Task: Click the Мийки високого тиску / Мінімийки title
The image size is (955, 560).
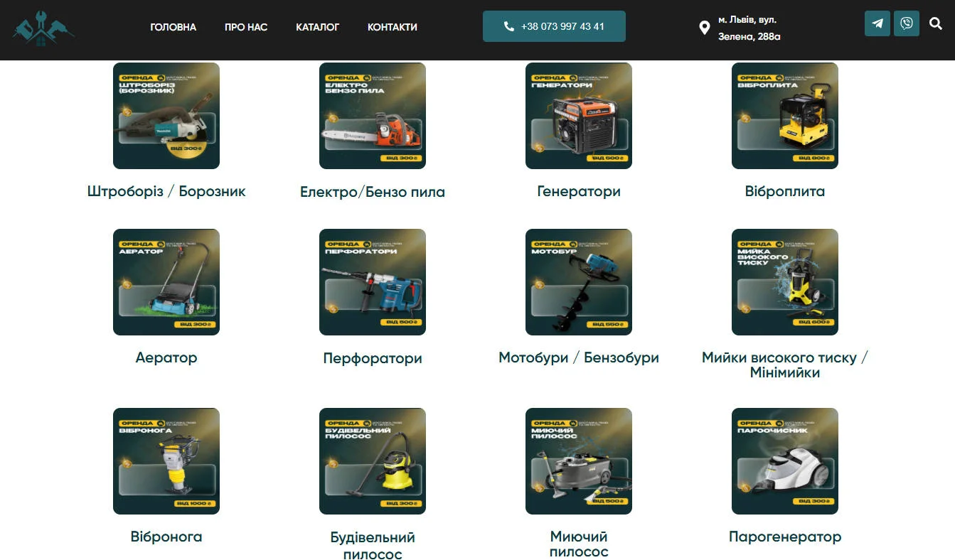Action: tap(785, 365)
